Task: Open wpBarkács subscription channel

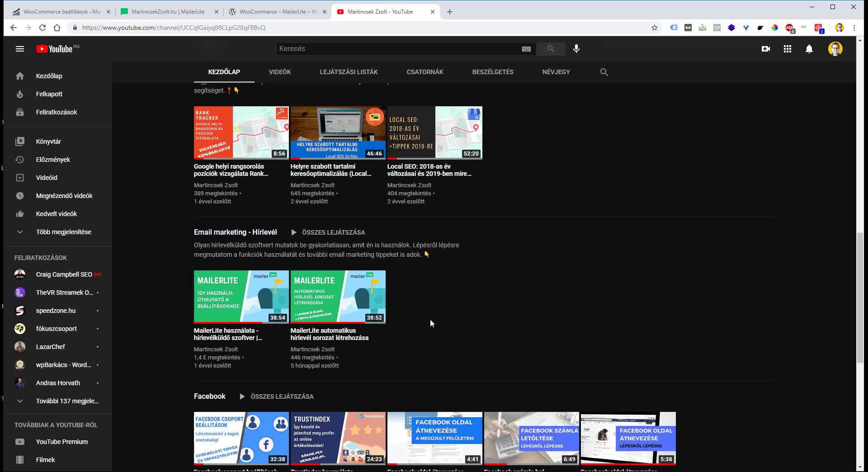Action: tap(58, 365)
